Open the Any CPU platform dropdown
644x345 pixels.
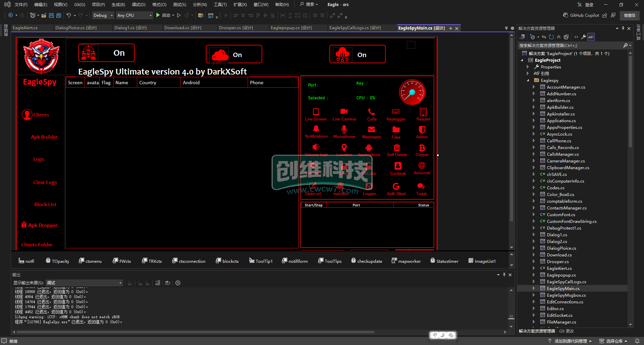(135, 15)
